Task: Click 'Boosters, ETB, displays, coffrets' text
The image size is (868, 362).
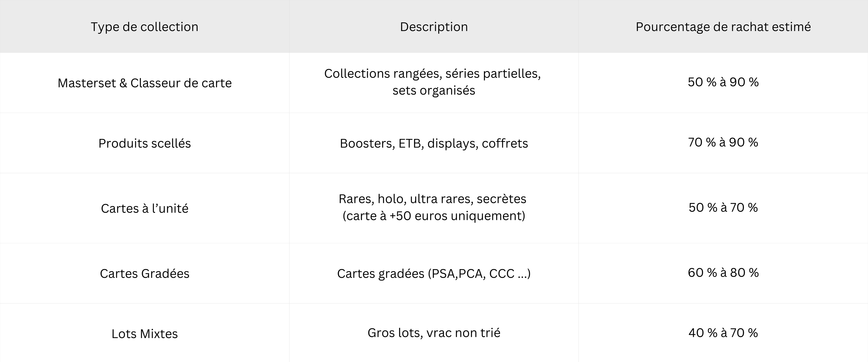Action: coord(434,143)
